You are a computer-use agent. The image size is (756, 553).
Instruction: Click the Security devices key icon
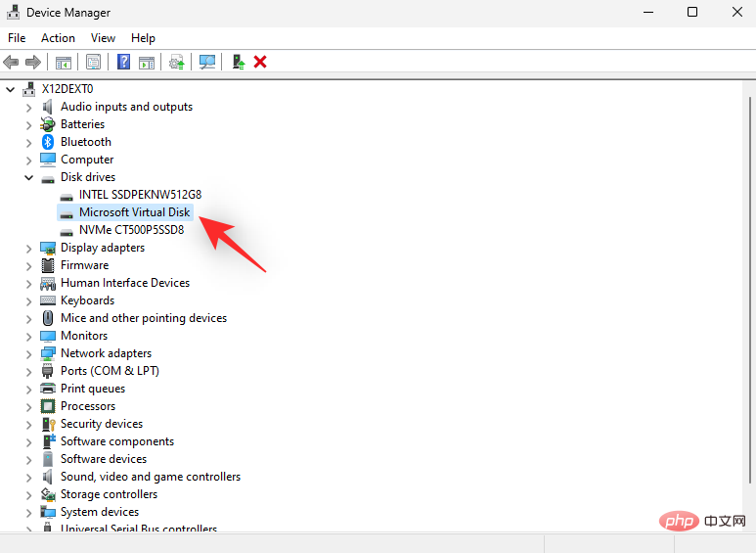tap(48, 424)
